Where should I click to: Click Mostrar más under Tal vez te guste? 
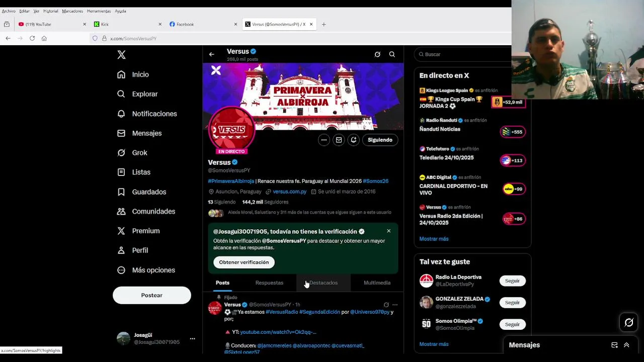pyautogui.click(x=434, y=344)
